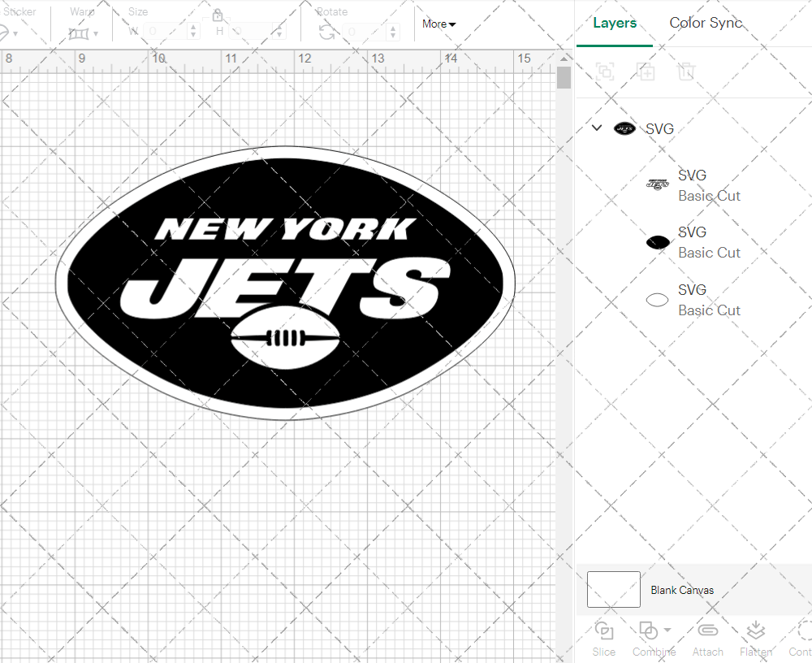812x663 pixels.
Task: Collapse the SVG group layer chevron
Action: click(x=597, y=128)
